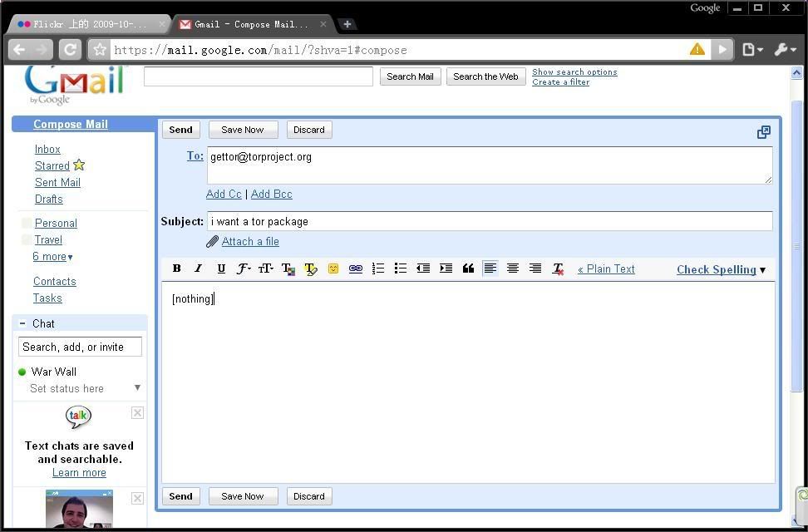Screen dimensions: 808x532
Task: Close the Flickr tab
Action: (162, 24)
